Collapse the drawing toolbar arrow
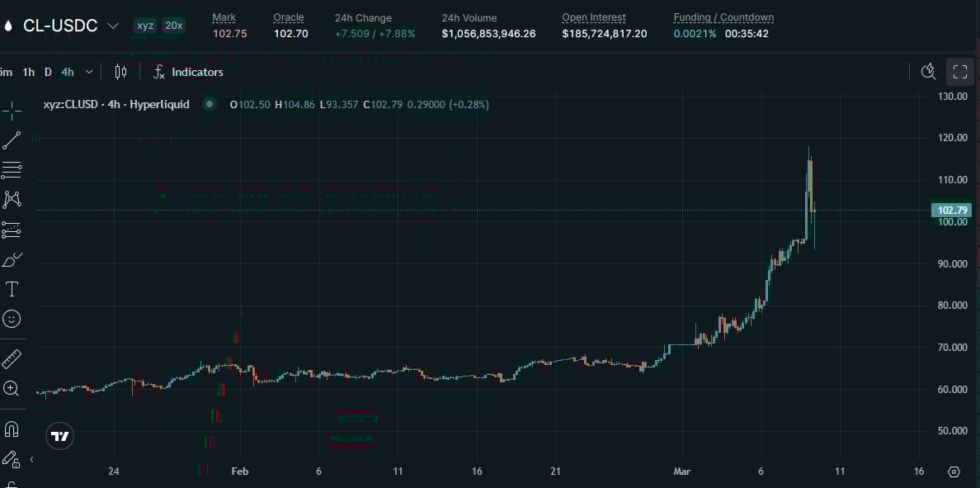This screenshot has width=980, height=488. pyautogui.click(x=32, y=460)
